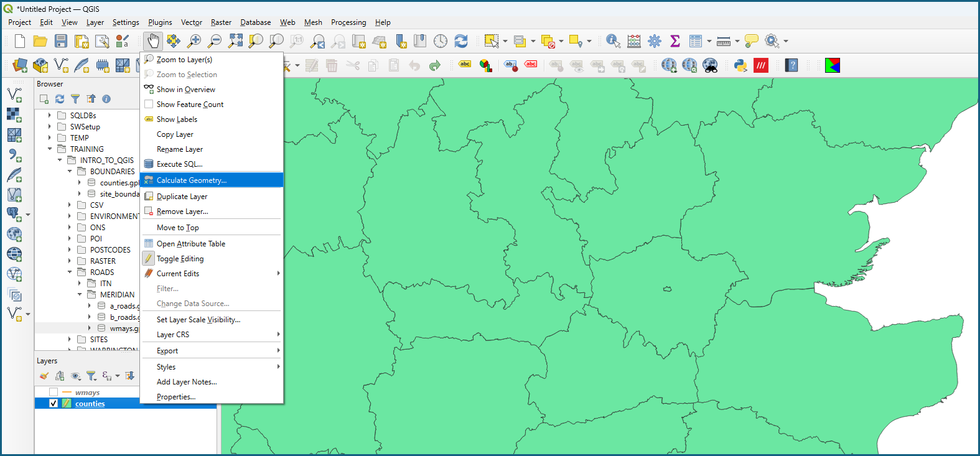Click Set Layer Scale Visibility entry
The image size is (980, 456).
(x=212, y=320)
